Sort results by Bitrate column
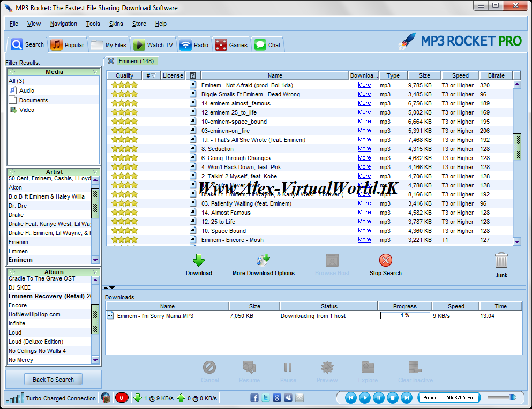 coord(496,75)
